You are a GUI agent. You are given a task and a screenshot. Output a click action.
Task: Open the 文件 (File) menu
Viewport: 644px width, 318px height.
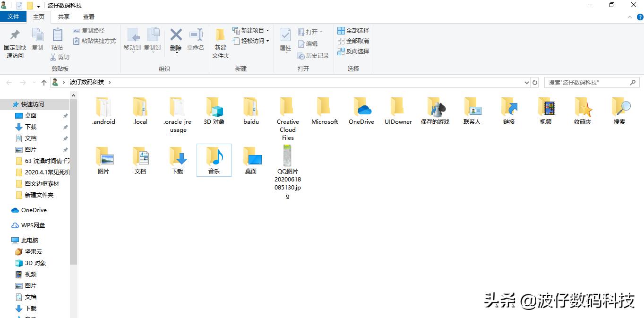tap(13, 16)
